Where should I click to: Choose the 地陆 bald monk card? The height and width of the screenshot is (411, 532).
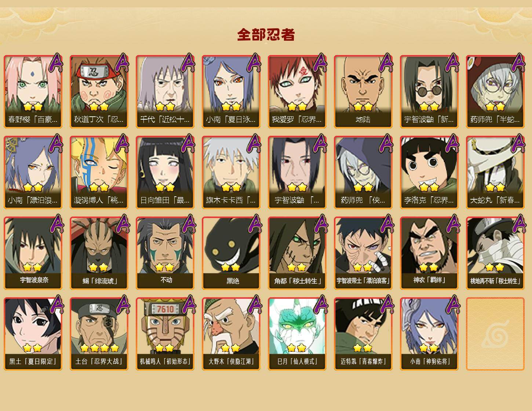click(x=363, y=92)
